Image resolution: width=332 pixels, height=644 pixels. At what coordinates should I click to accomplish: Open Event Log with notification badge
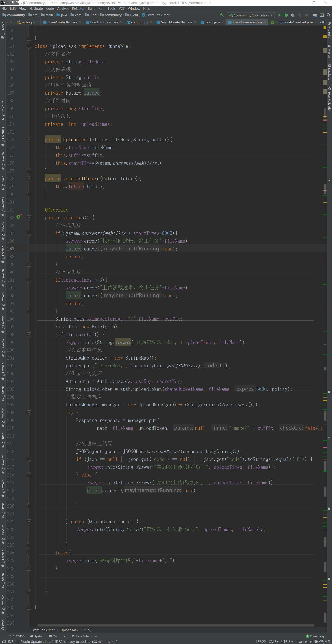coord(315,636)
